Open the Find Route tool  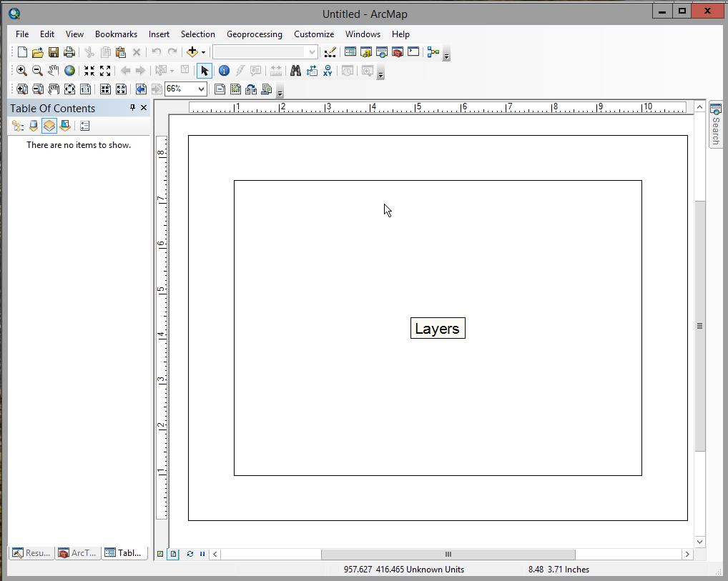tap(312, 71)
